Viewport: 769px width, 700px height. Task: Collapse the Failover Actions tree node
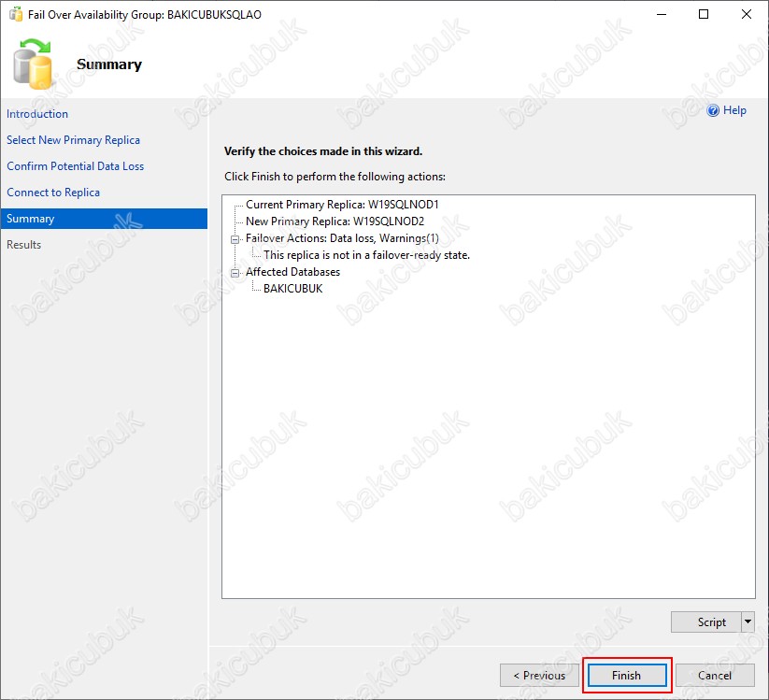pyautogui.click(x=235, y=239)
